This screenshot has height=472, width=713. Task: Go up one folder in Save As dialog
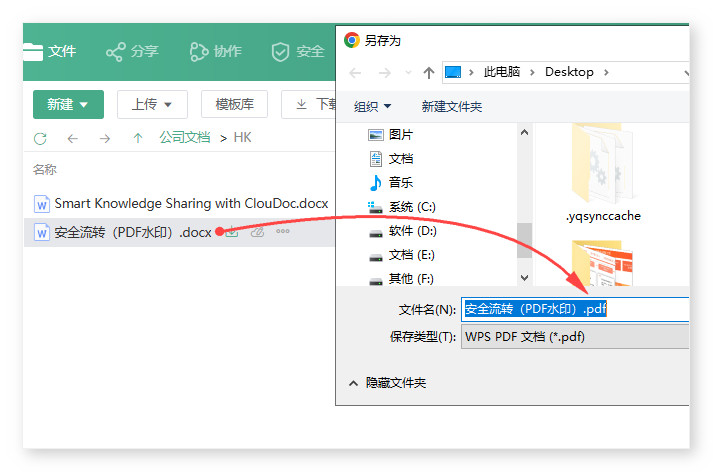[x=428, y=73]
